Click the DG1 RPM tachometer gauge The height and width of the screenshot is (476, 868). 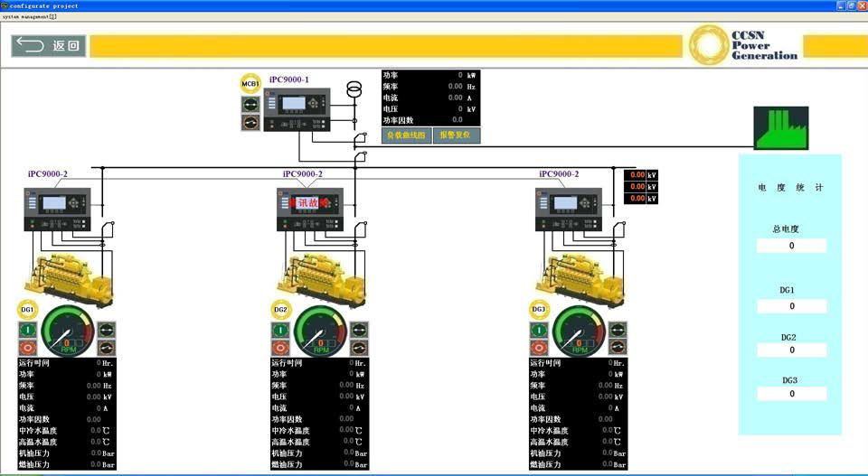[67, 331]
